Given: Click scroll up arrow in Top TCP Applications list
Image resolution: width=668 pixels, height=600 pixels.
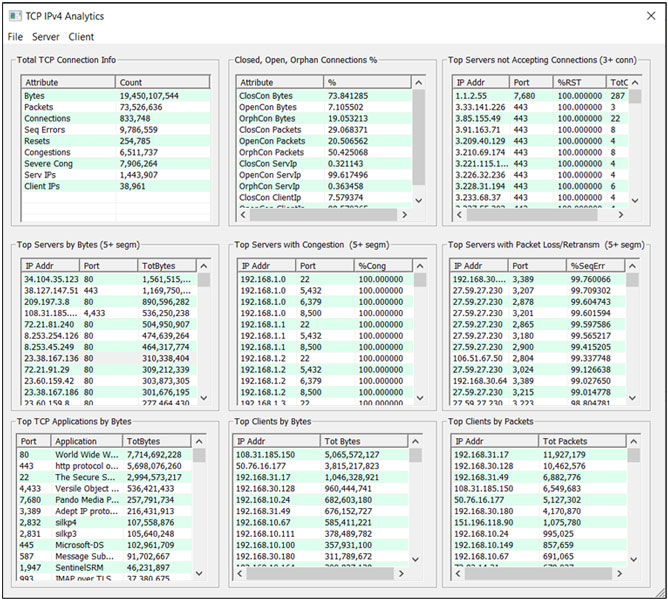Looking at the screenshot, I should pos(199,442).
